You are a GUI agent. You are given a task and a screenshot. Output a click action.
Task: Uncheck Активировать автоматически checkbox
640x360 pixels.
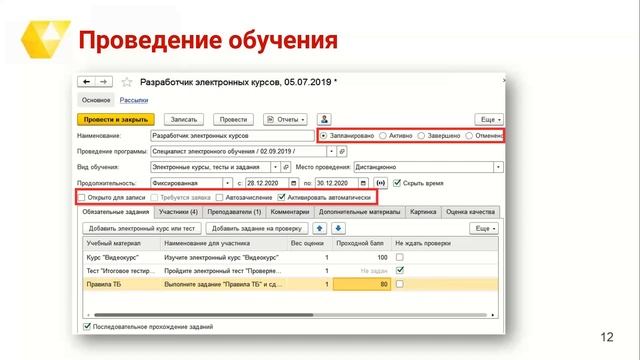(281, 198)
